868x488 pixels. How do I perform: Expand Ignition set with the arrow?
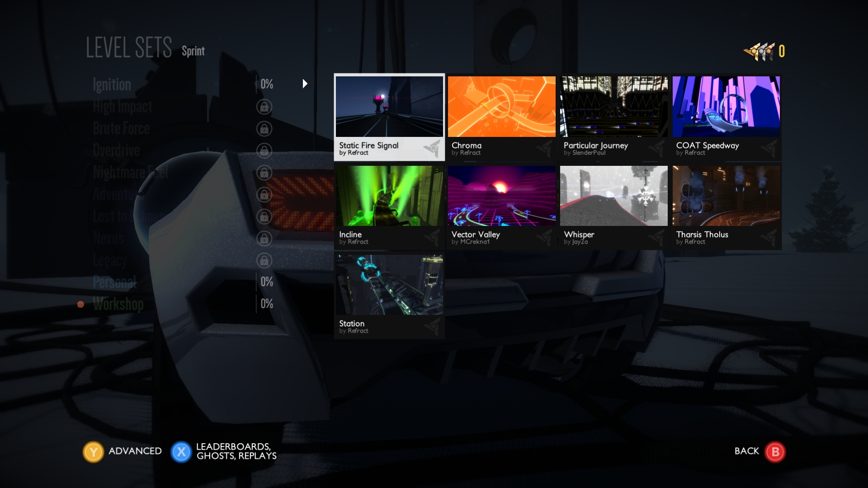click(x=305, y=84)
